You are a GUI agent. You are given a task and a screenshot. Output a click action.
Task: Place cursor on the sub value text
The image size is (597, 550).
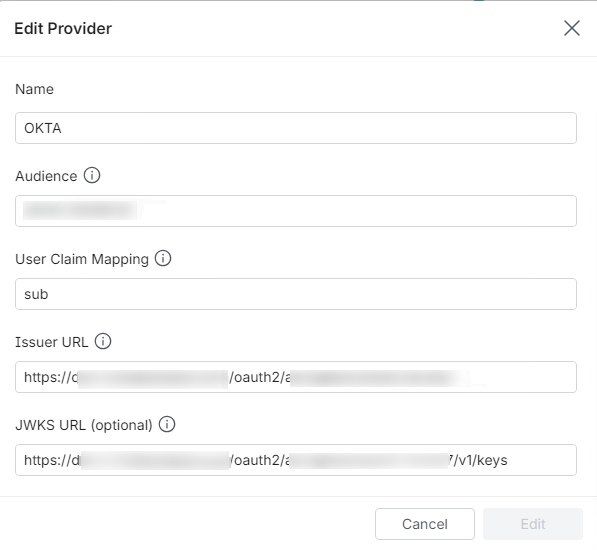tap(36, 294)
